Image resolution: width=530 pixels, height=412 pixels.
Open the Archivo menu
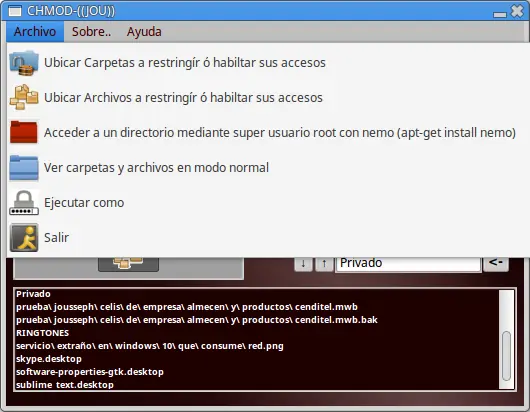(x=35, y=32)
